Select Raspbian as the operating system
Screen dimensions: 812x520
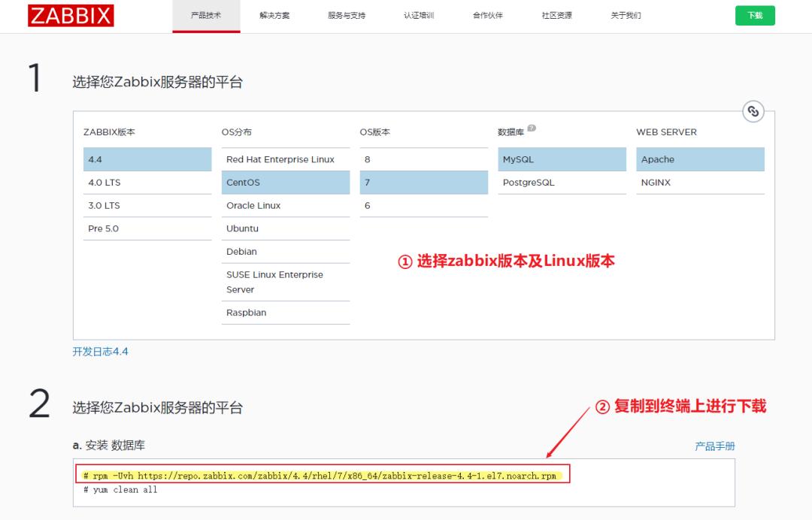pyautogui.click(x=286, y=313)
